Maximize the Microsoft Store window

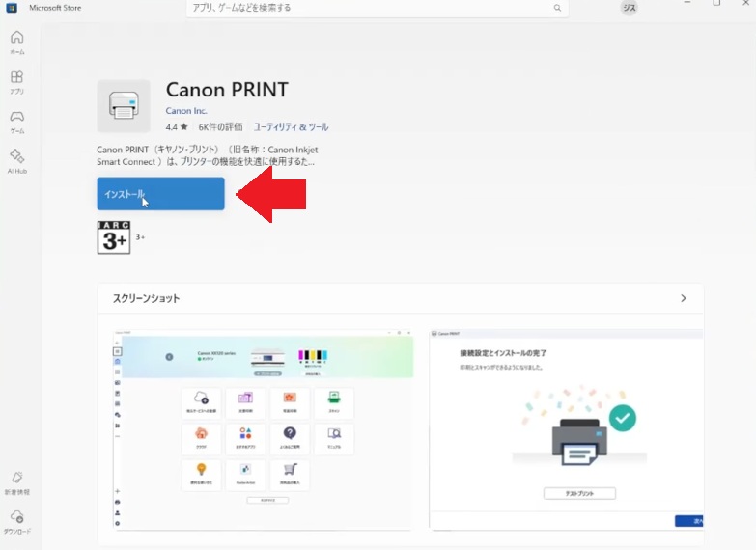coord(716,3)
